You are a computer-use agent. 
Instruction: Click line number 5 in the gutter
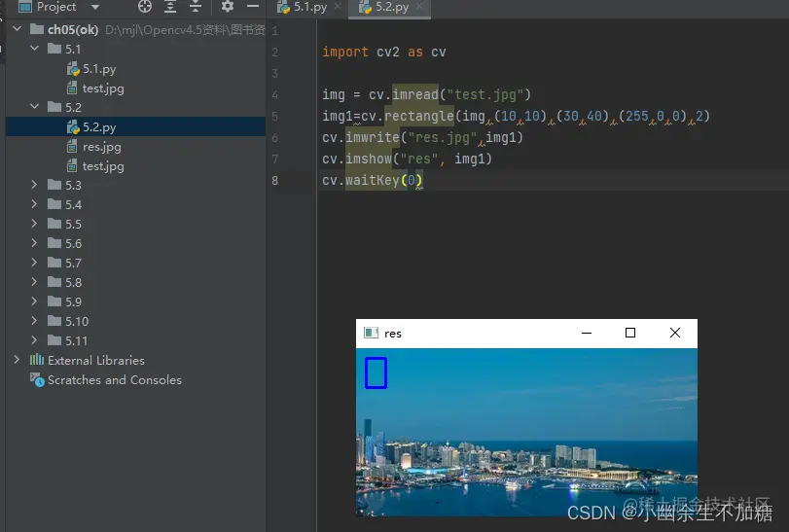pos(274,116)
